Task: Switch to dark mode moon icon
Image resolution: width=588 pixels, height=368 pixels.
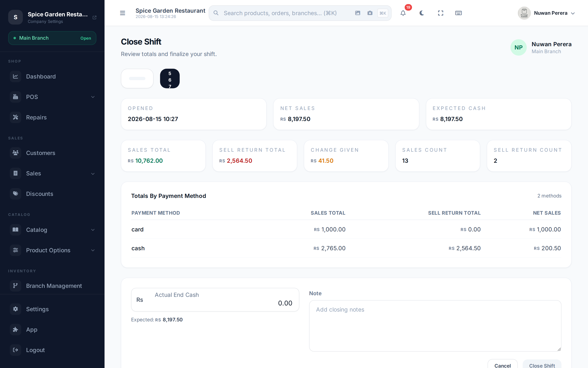Action: 422,13
